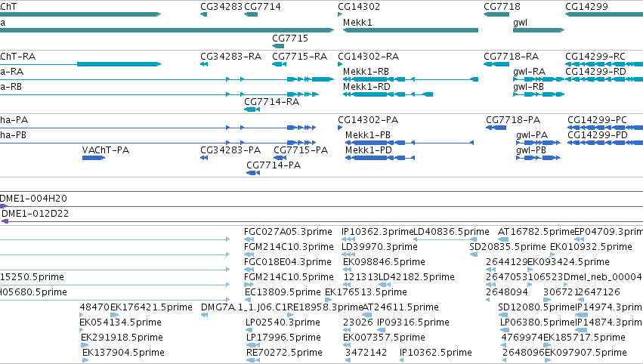Image resolution: width=643 pixels, height=364 pixels.
Task: Select transcript gwl-RB
Action: pyautogui.click(x=528, y=87)
